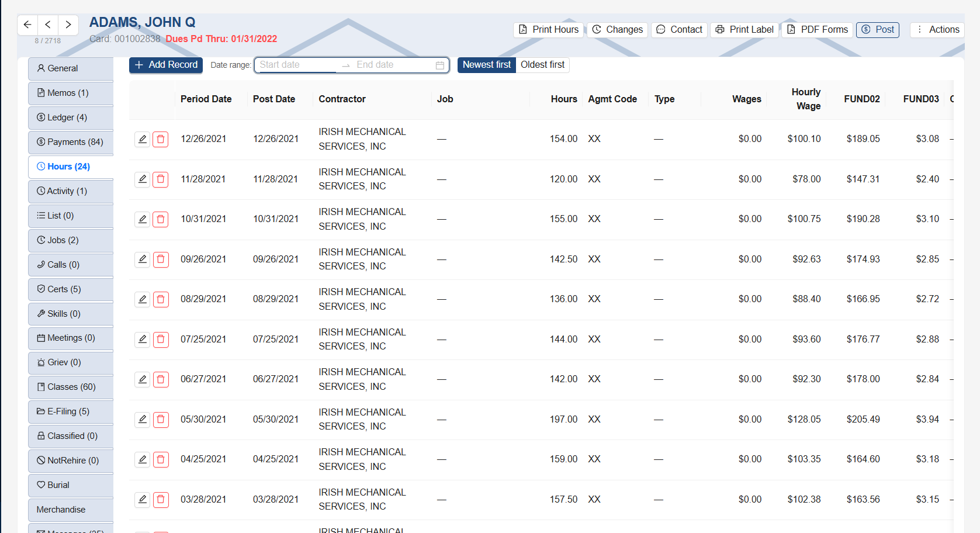This screenshot has height=533, width=980.
Task: Edit the 12/26/2021 hours record
Action: tap(143, 139)
